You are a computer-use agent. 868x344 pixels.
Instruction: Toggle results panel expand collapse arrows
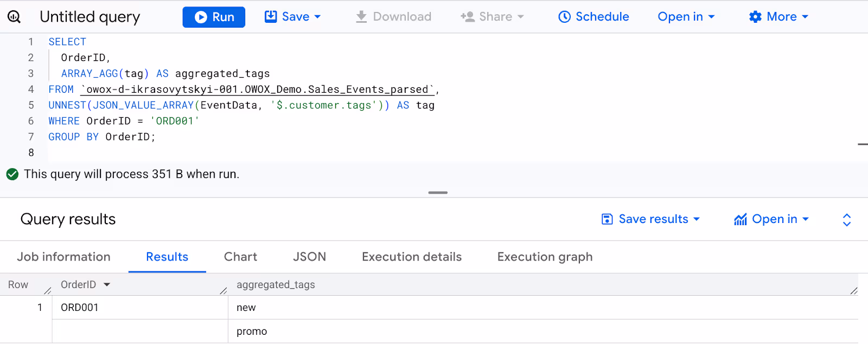[847, 220]
